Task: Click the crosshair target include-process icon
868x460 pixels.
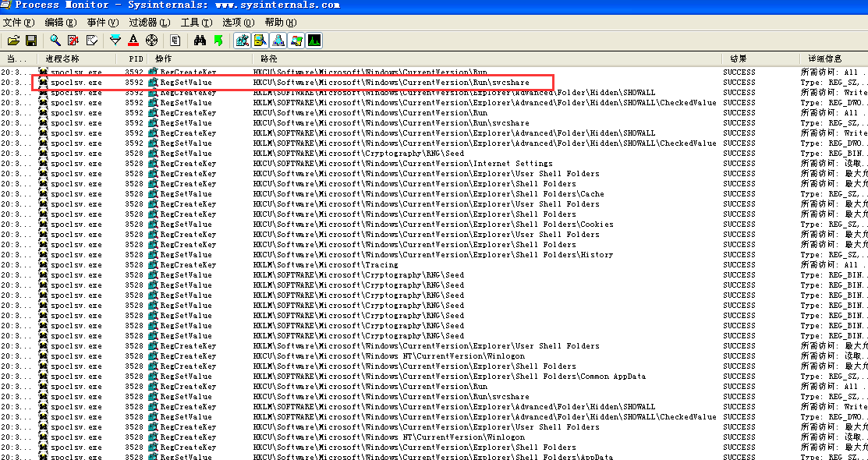Action: tap(151, 40)
